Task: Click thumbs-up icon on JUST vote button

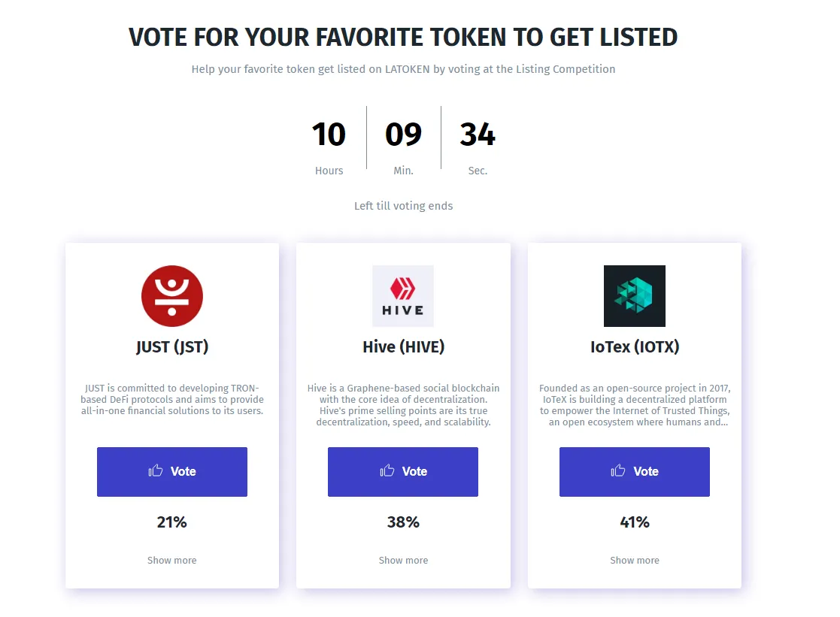Action: pyautogui.click(x=156, y=470)
